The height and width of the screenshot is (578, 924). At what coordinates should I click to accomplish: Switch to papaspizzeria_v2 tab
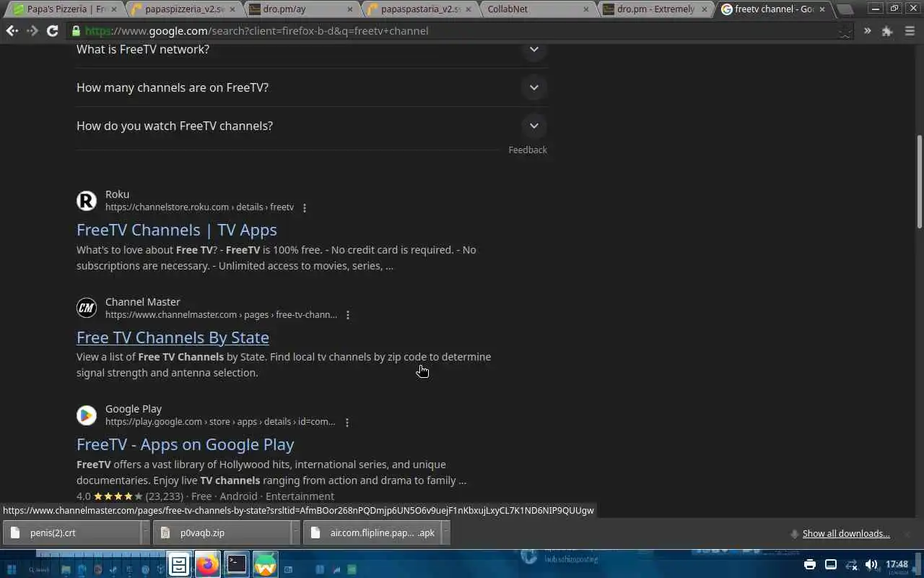point(184,9)
